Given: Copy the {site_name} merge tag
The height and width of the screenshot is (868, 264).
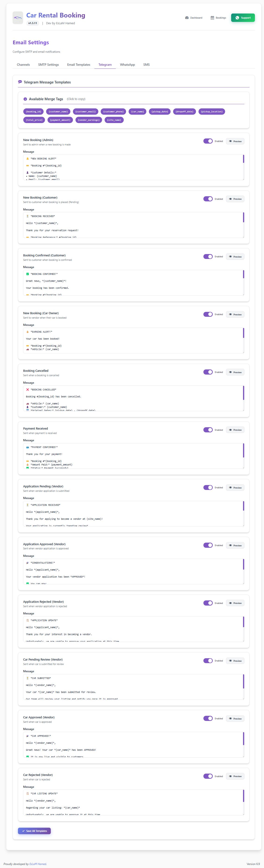Looking at the screenshot, I should pyautogui.click(x=114, y=120).
